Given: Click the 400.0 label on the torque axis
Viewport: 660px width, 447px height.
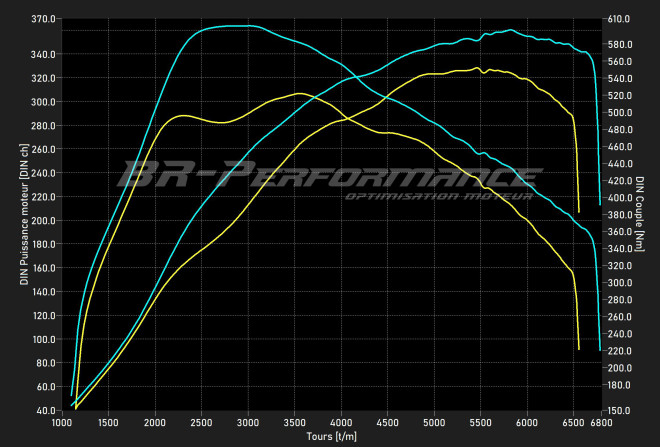Looking at the screenshot, I should 619,198.
